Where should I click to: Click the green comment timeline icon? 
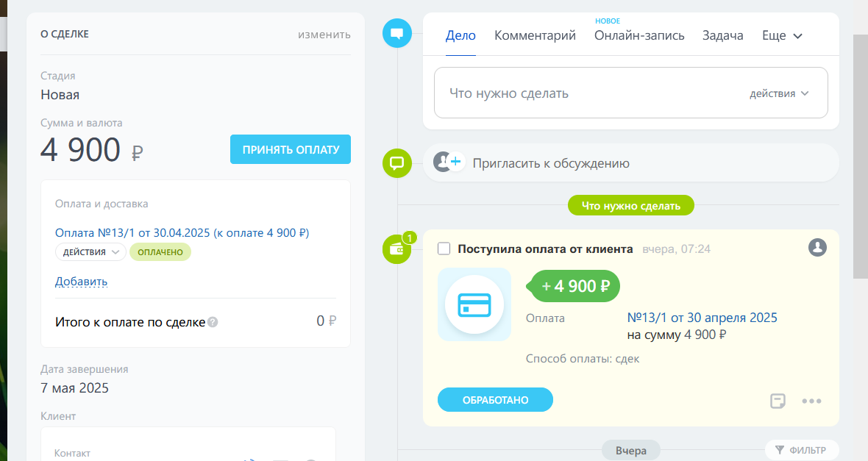click(x=397, y=163)
